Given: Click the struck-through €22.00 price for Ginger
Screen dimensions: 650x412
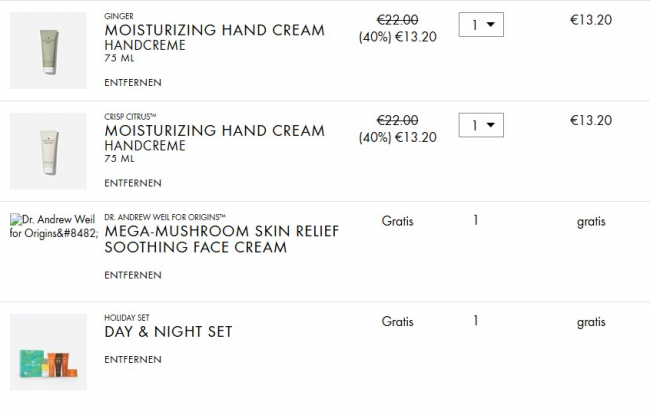Looking at the screenshot, I should 397,20.
